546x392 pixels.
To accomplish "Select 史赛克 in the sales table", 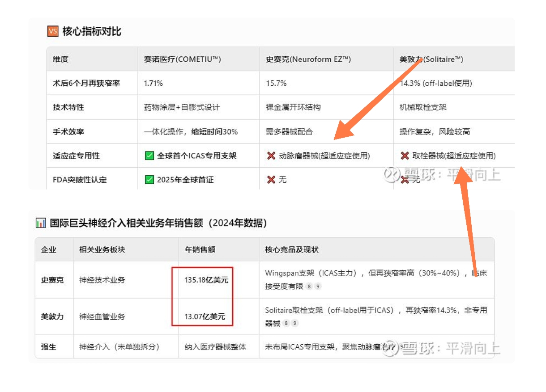I will [x=52, y=280].
